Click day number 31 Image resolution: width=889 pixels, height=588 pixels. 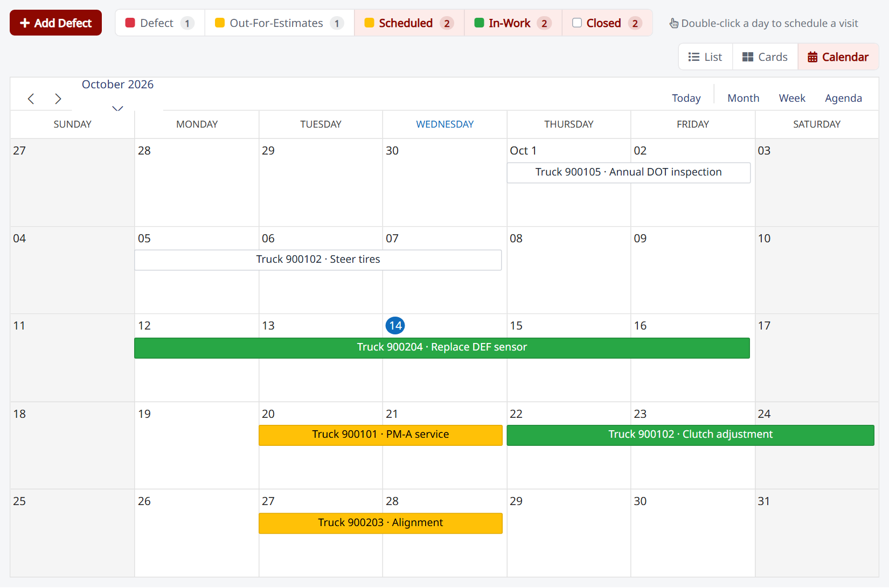click(764, 501)
